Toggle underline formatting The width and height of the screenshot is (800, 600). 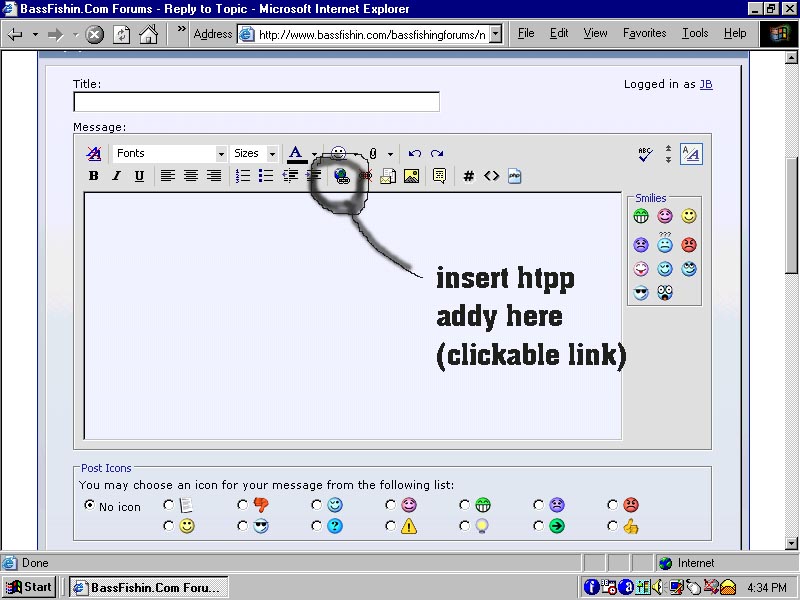(x=139, y=176)
